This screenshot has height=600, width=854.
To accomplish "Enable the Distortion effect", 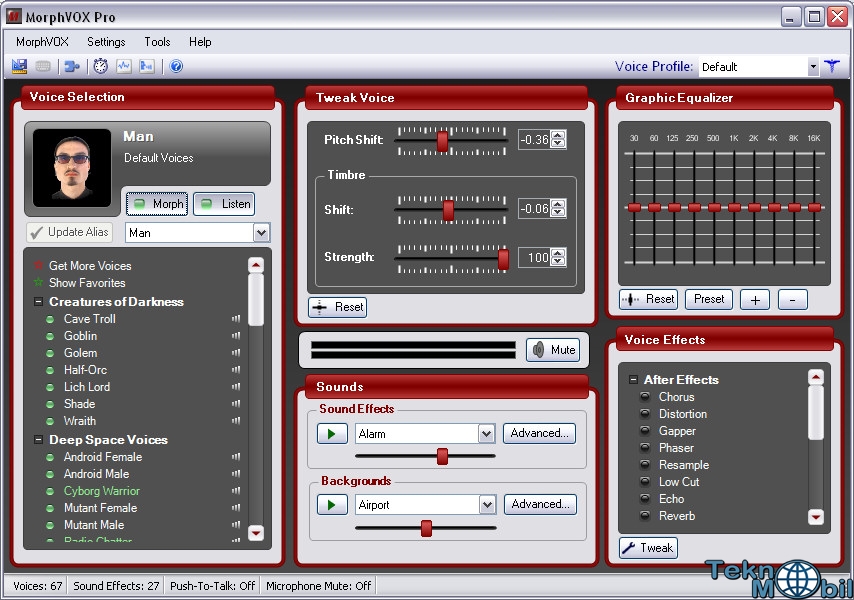I will coord(645,414).
